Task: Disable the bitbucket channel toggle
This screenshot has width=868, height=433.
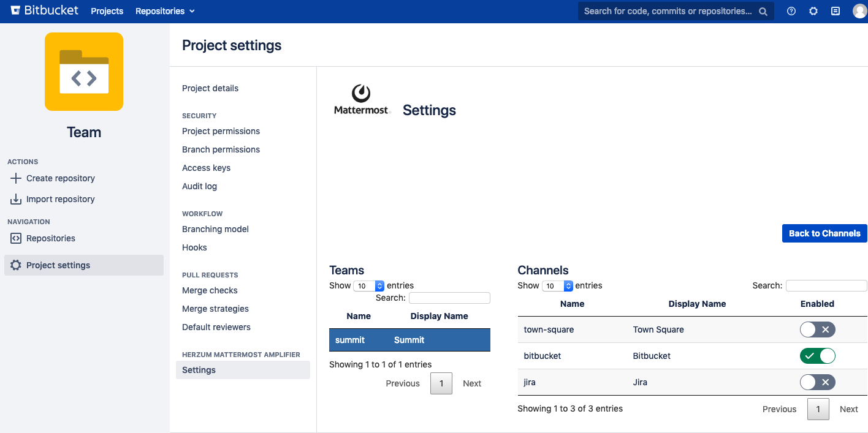Action: (x=817, y=356)
